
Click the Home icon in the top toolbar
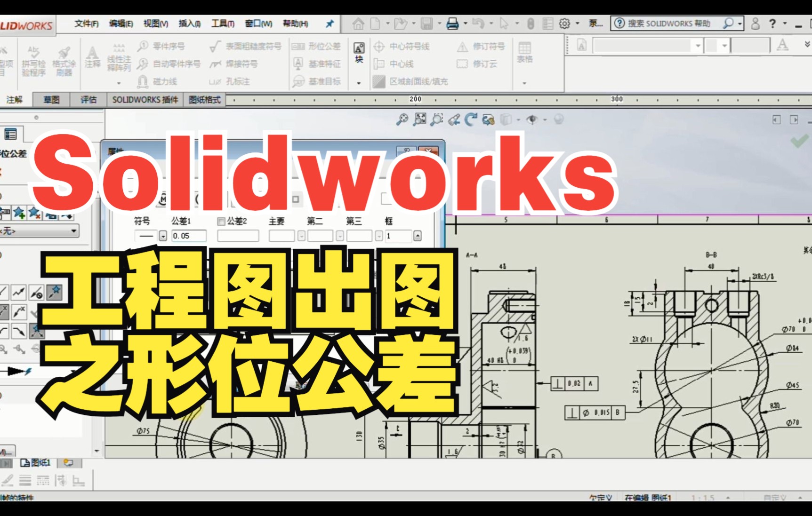[x=358, y=24]
